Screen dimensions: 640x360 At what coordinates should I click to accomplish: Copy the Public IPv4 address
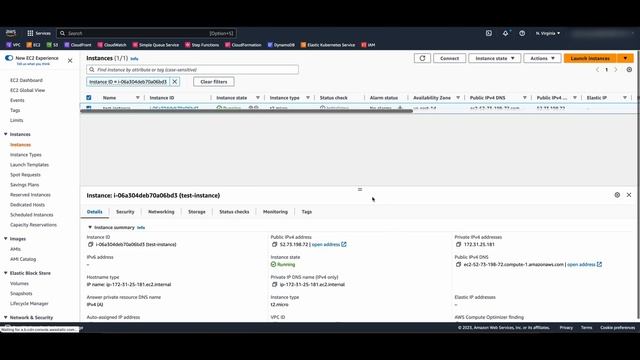pos(274,244)
